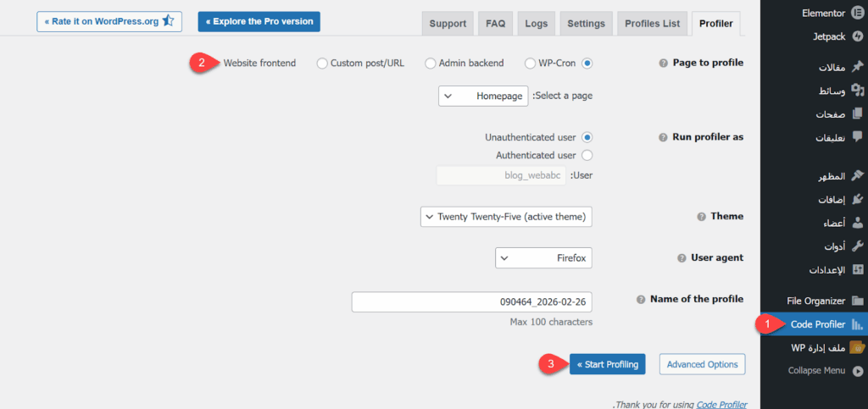Viewport: 868px width, 409px height.
Task: Open the File Organizer folder icon
Action: coord(858,300)
